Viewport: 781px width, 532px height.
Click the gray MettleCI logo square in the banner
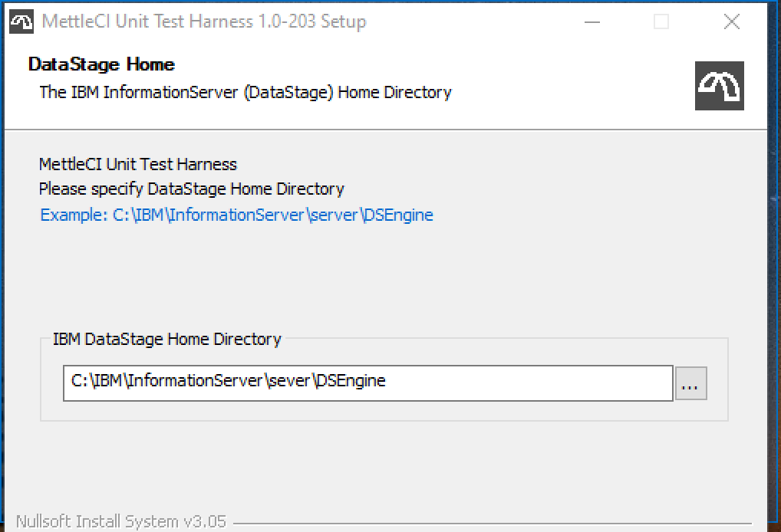click(720, 85)
